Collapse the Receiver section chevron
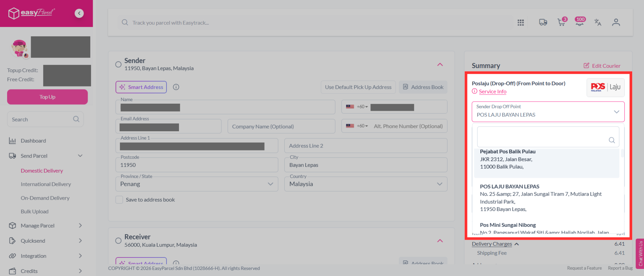This screenshot has width=644, height=276. 440,241
